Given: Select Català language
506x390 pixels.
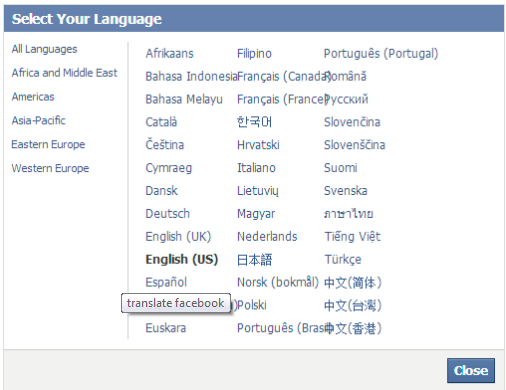Looking at the screenshot, I should pos(161,122).
